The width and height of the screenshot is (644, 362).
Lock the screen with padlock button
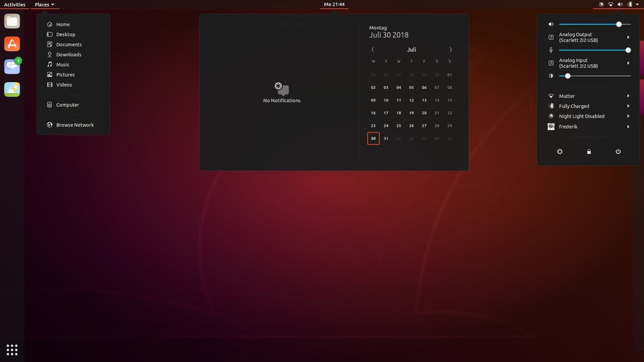[x=589, y=152]
